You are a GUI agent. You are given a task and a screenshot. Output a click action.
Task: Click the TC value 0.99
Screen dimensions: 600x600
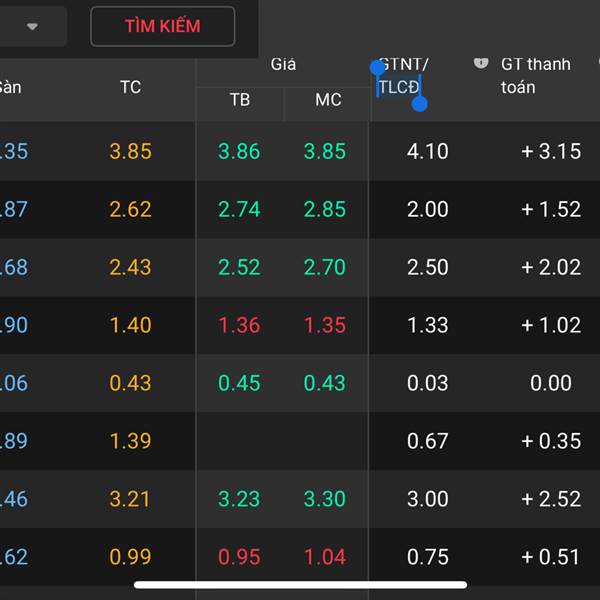[130, 557]
